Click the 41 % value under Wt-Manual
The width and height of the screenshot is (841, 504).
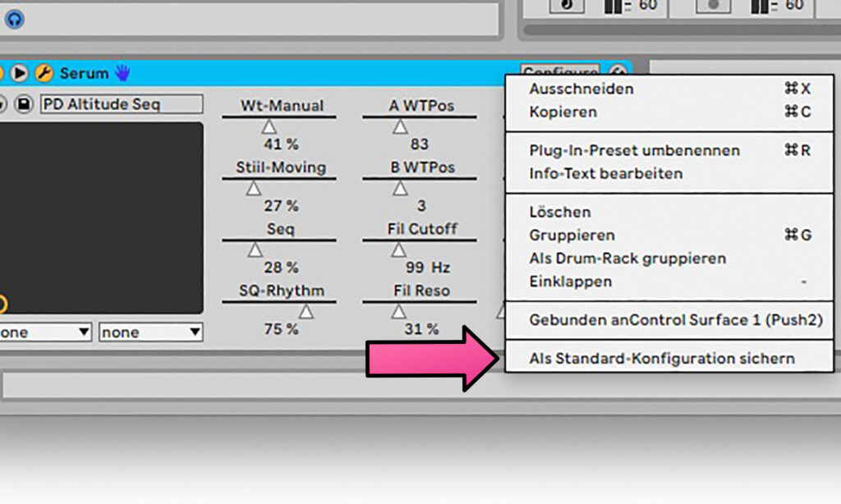point(281,144)
